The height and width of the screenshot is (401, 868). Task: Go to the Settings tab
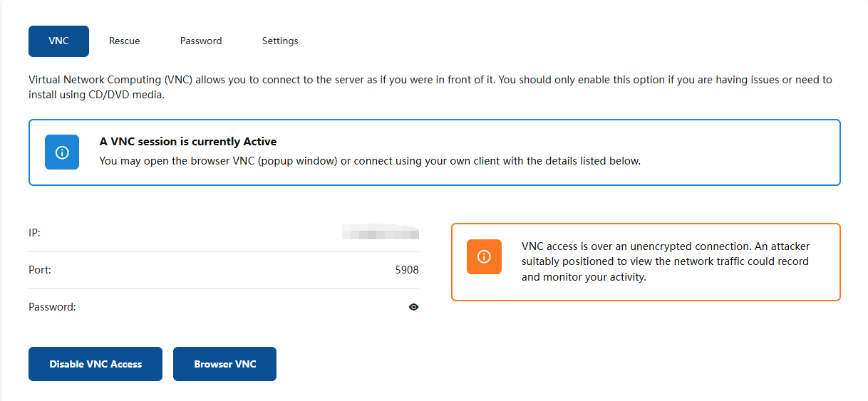(x=280, y=41)
